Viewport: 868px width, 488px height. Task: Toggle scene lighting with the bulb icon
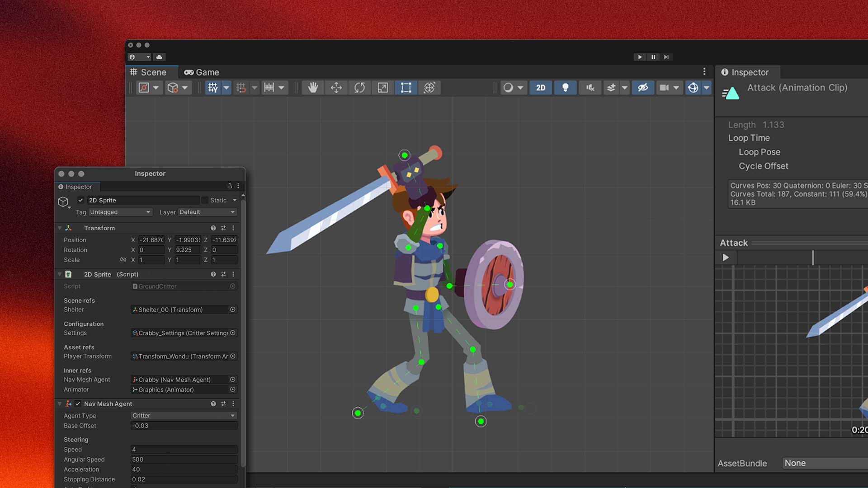pos(566,88)
